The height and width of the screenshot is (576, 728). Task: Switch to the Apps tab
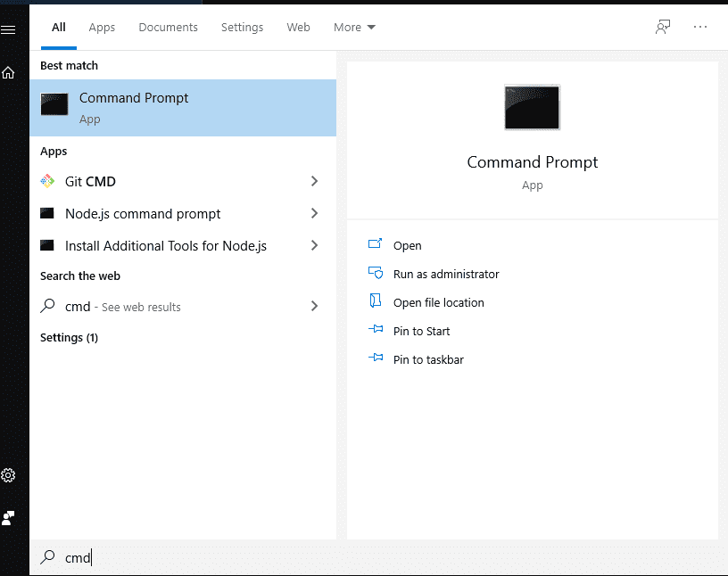tap(102, 27)
